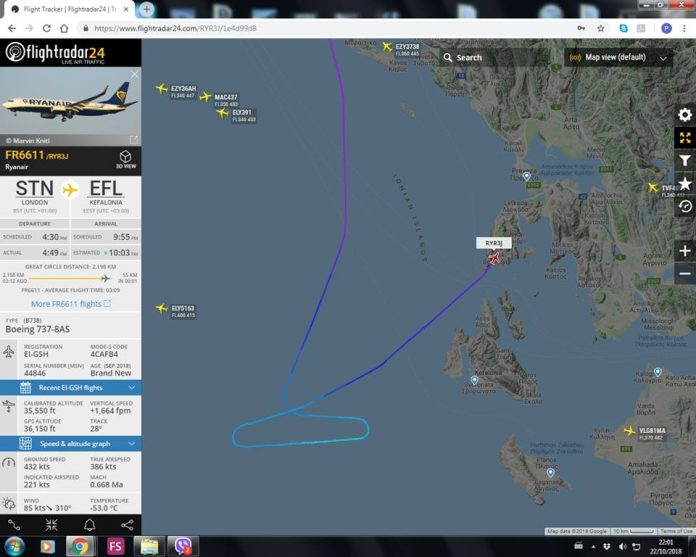Open bookmarks star on map sidebar
The height and width of the screenshot is (557, 696).
684,183
